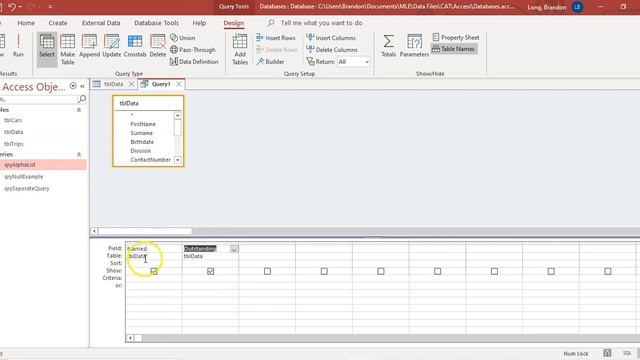The height and width of the screenshot is (360, 640).
Task: Select ContactNumber field in tblData list
Action: pos(150,160)
